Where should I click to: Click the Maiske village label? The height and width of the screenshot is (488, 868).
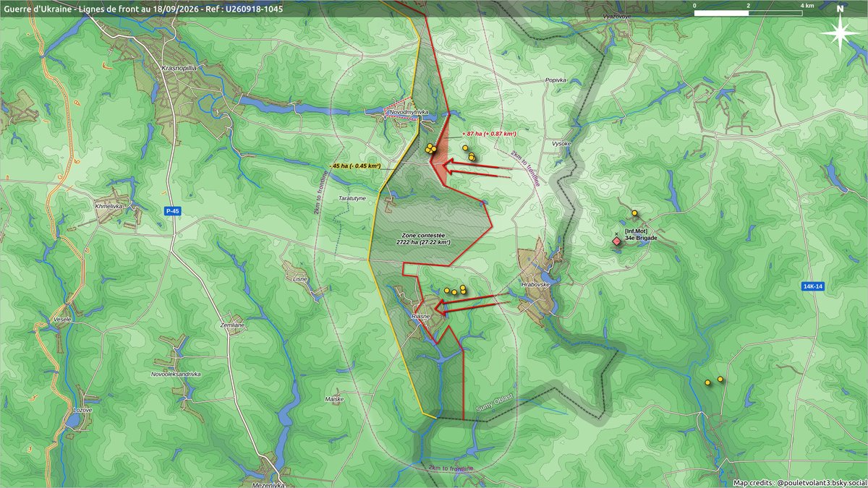[335, 399]
